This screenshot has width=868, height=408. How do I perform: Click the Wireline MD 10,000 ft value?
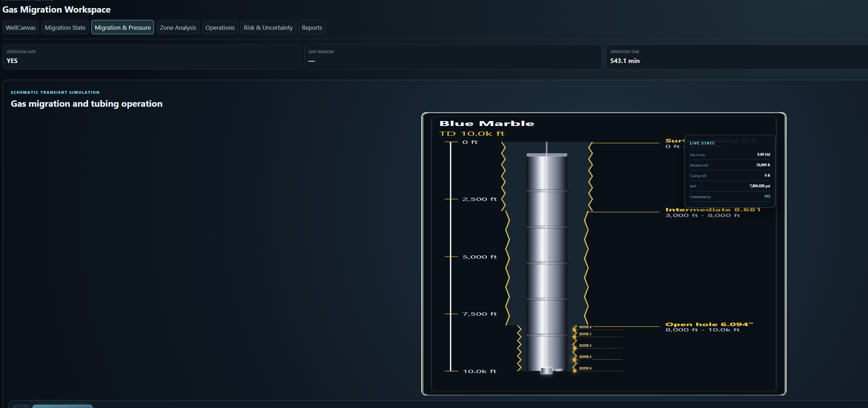coord(763,165)
